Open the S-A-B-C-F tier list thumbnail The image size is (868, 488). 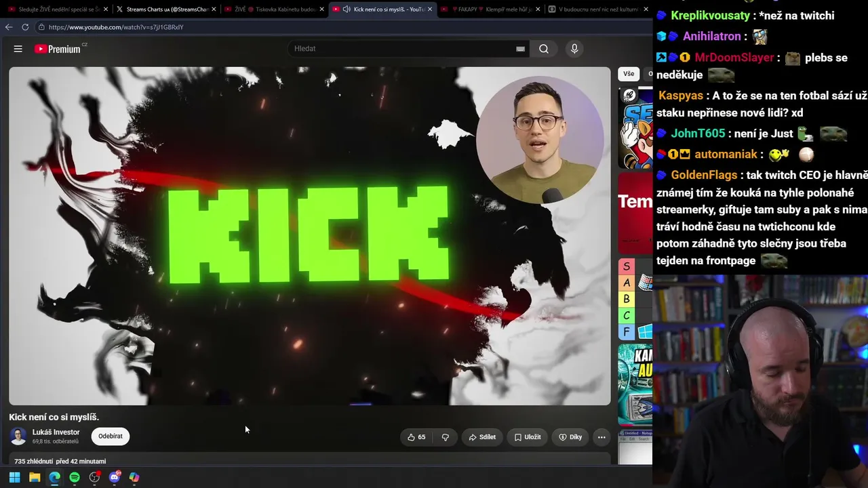(635, 299)
